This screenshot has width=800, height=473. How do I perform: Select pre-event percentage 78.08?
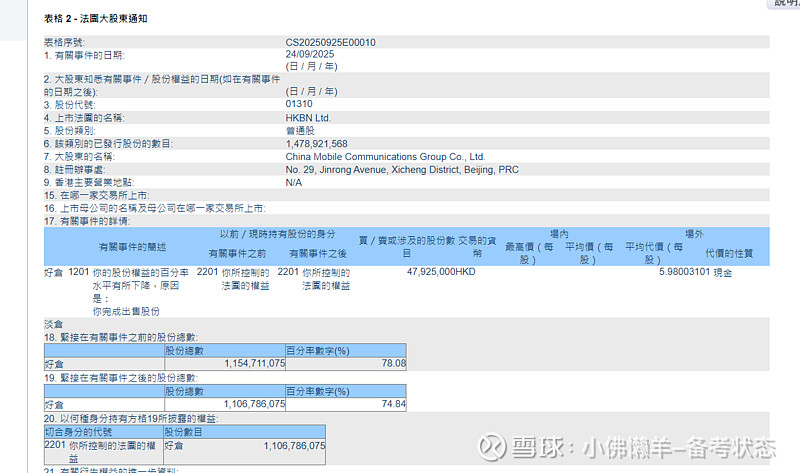(x=394, y=363)
